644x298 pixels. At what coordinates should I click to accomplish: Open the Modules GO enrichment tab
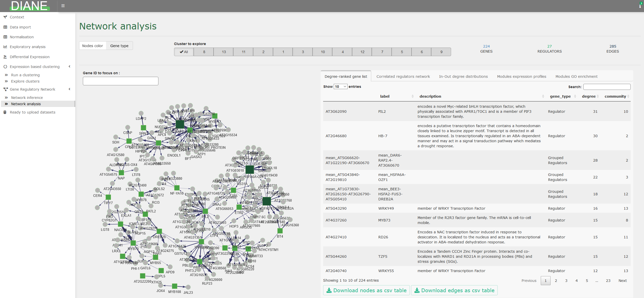(576, 77)
